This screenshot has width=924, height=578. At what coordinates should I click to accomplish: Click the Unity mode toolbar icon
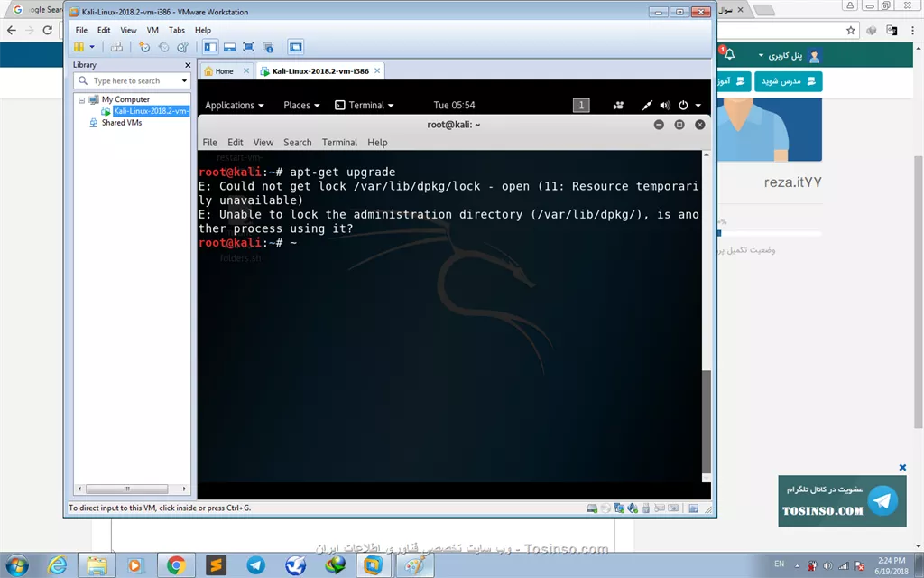pyautogui.click(x=268, y=47)
